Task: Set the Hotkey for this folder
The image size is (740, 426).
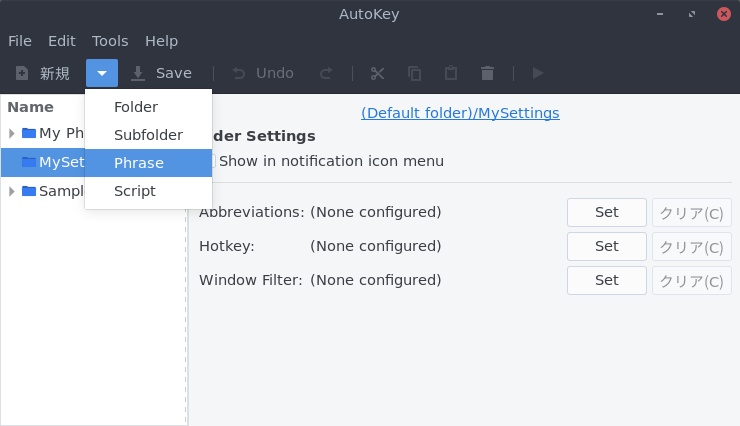Action: click(x=606, y=246)
